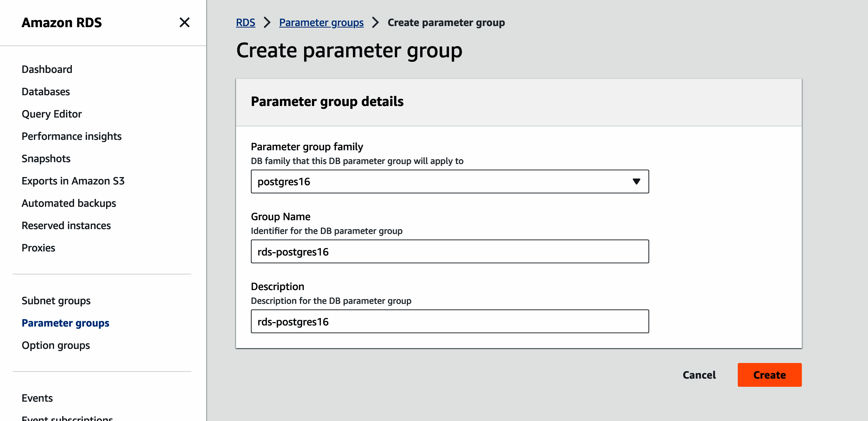Cancel the parameter group creation
Image resolution: width=868 pixels, height=421 pixels.
(699, 375)
